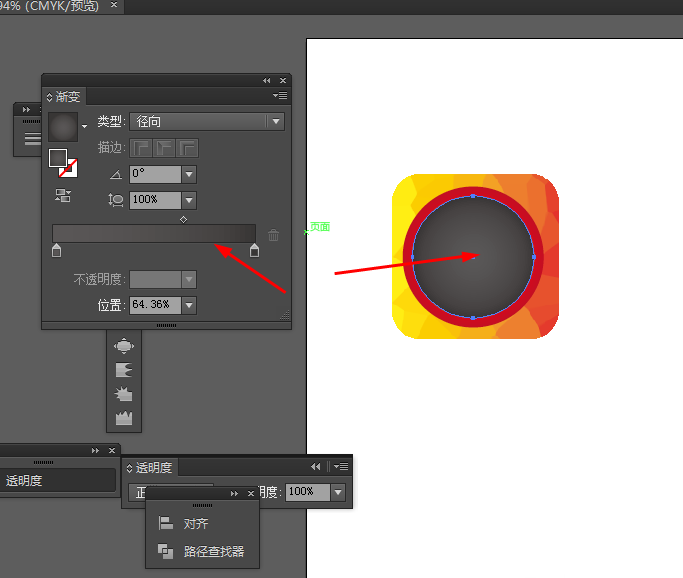This screenshot has height=578, width=683.
Task: Click the opacity field showing 100% in the 透明度 panel
Action: click(x=308, y=492)
